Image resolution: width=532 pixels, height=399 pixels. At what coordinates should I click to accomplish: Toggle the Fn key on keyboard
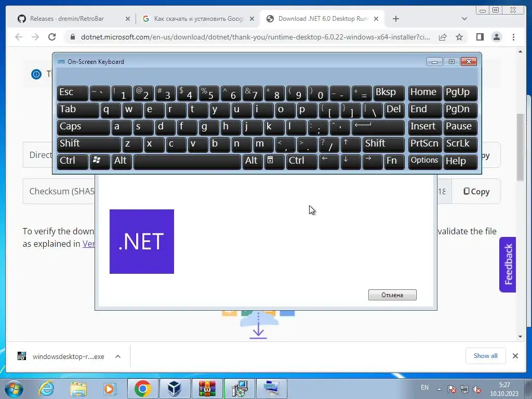[394, 161]
